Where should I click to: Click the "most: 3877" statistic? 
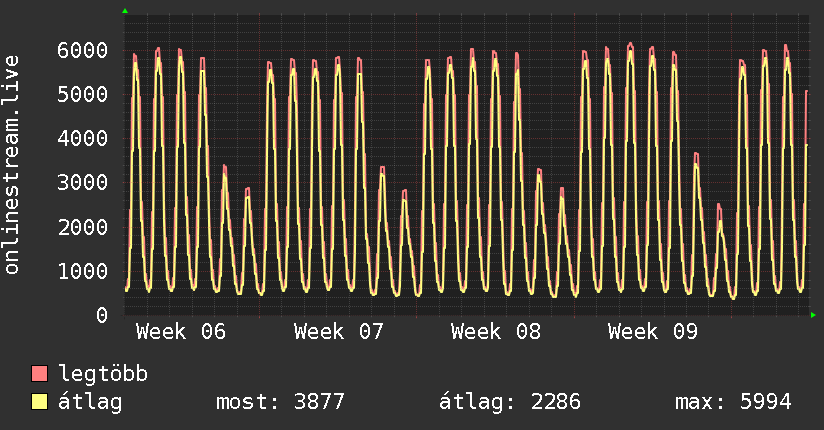pyautogui.click(x=280, y=402)
